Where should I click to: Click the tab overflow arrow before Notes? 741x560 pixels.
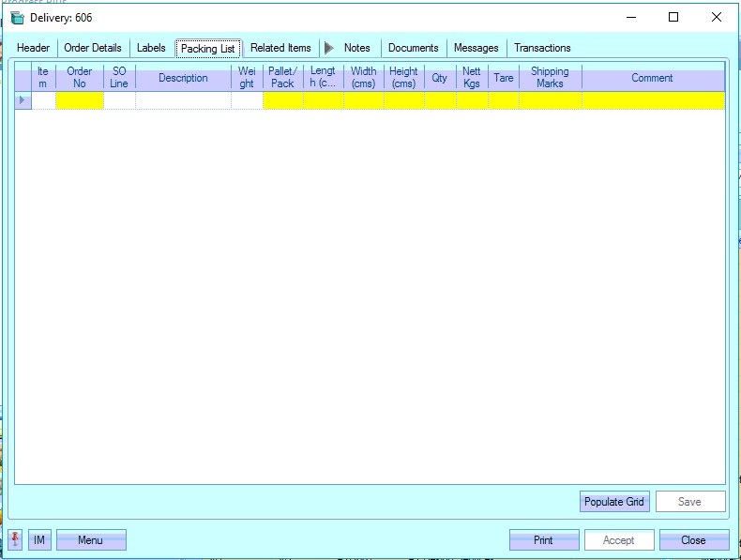(x=328, y=48)
